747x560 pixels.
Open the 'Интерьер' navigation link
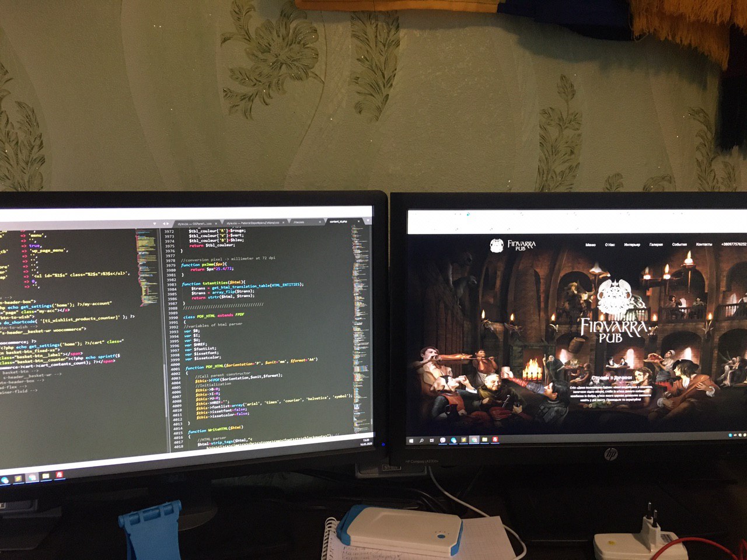pyautogui.click(x=632, y=245)
